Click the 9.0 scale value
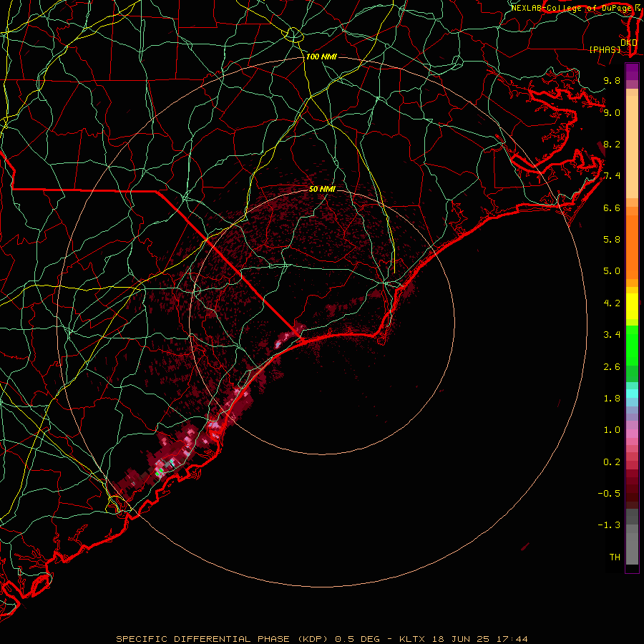 [612, 112]
